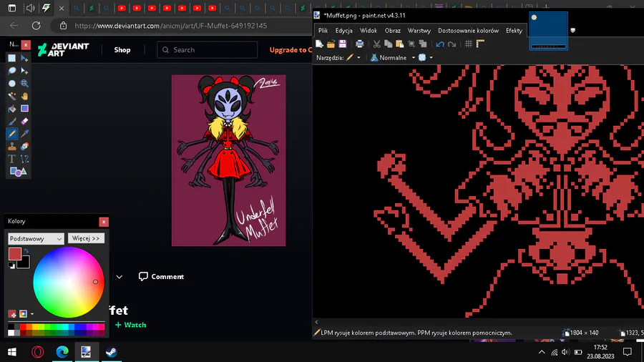
Task: Click the Comment button on DeviantArt
Action: pyautogui.click(x=161, y=277)
